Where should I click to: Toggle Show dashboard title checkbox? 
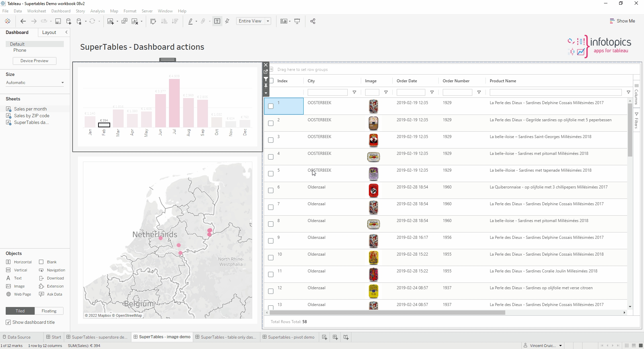[8, 322]
